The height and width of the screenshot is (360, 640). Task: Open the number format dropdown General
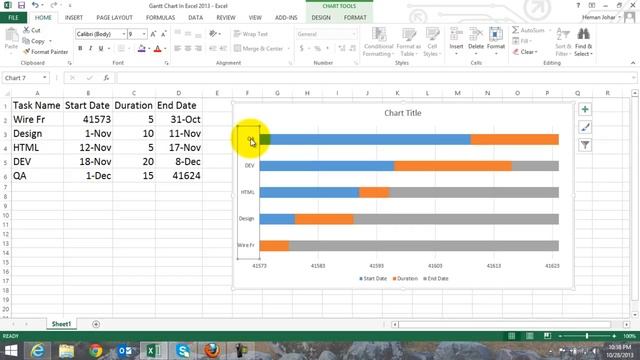coord(353,34)
